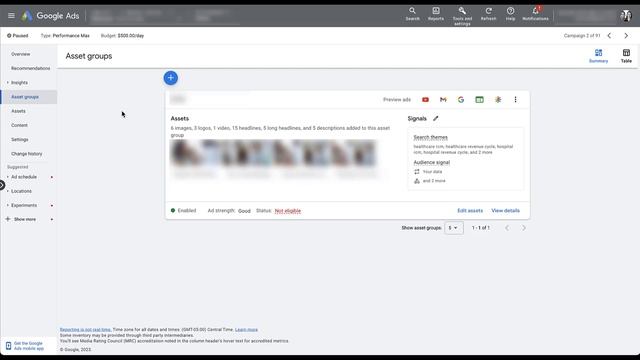Open the Search tool in header

coord(412,13)
